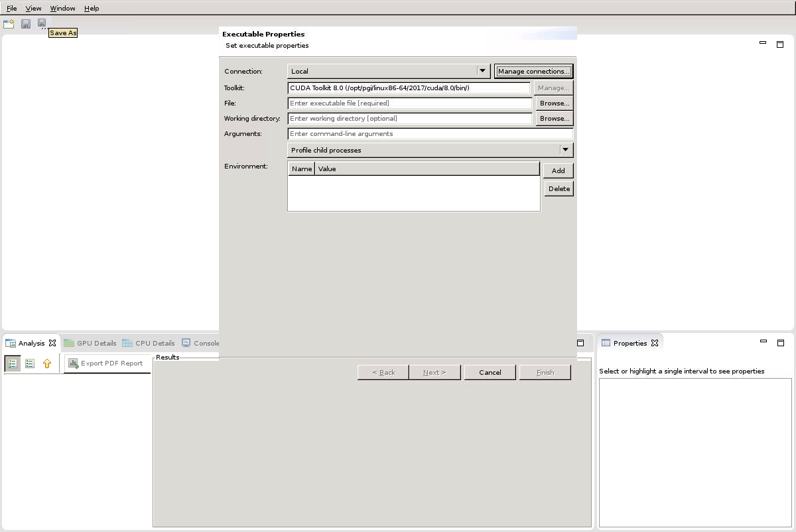This screenshot has width=796, height=532.
Task: Switch to the CPU Details tab
Action: click(x=149, y=343)
